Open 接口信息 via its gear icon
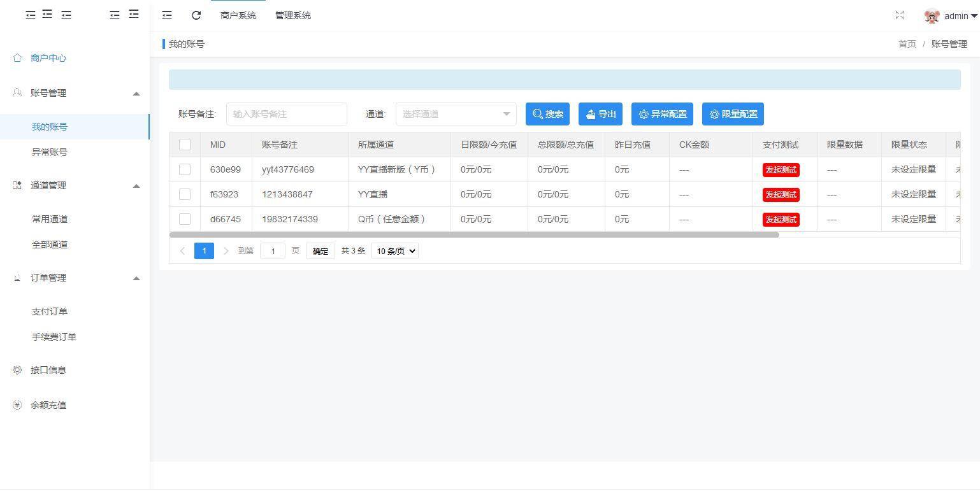Image resolution: width=980 pixels, height=491 pixels. pyautogui.click(x=17, y=370)
